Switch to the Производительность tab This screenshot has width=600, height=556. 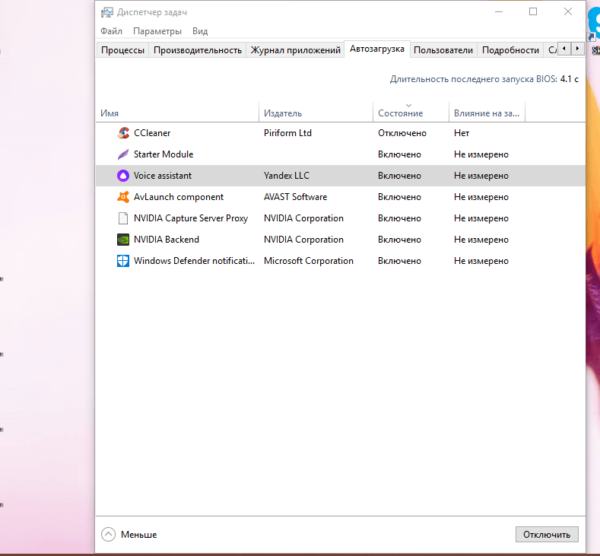(197, 50)
